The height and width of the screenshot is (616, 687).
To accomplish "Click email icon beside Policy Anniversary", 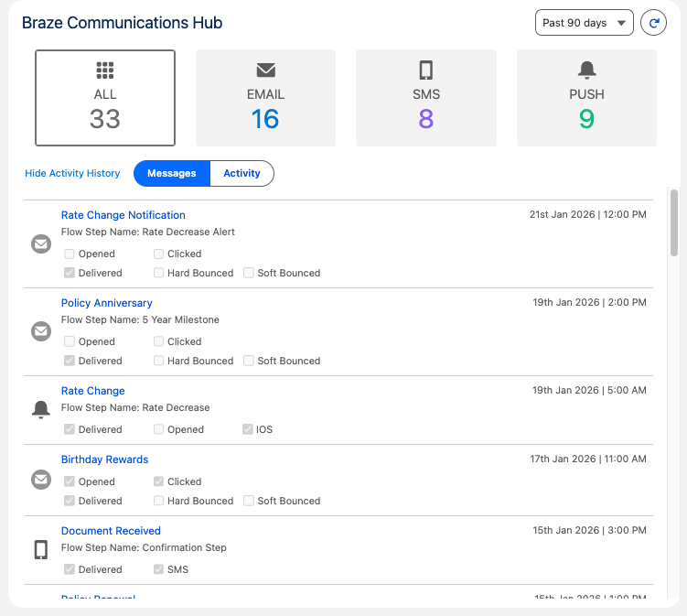I will [41, 331].
